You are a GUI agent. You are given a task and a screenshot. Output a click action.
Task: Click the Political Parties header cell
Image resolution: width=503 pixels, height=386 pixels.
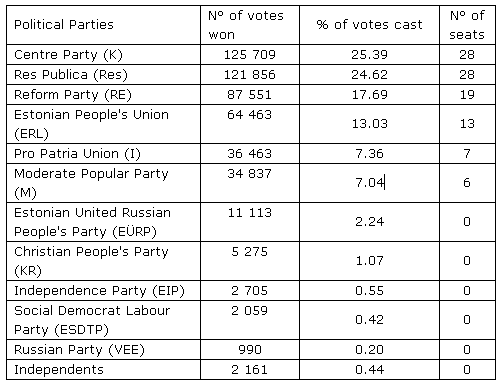[103, 25]
